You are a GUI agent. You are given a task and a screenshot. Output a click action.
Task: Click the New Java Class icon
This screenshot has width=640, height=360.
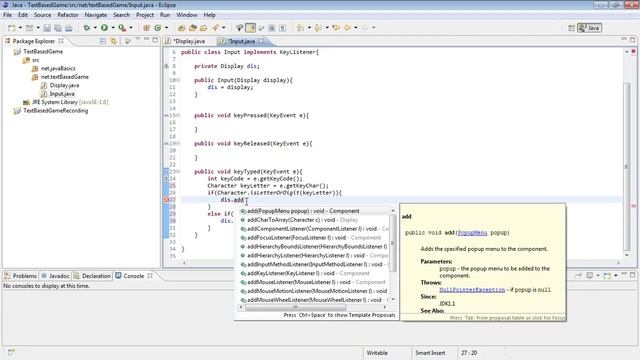point(158,28)
